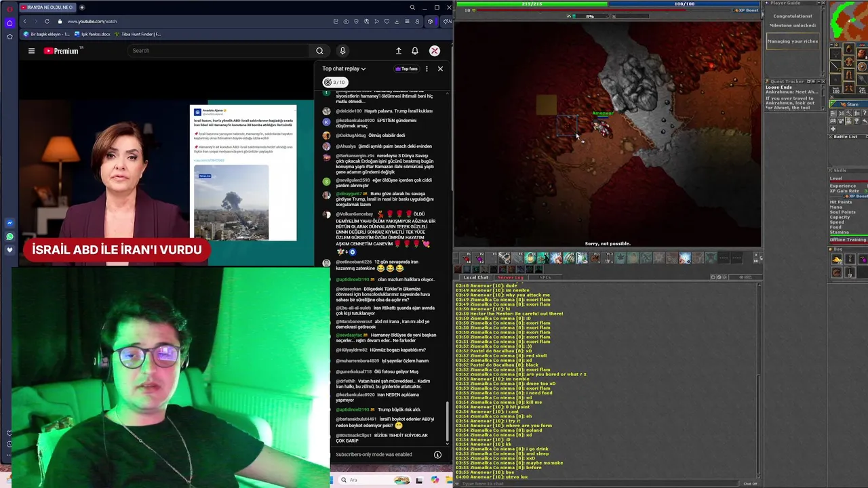Viewport: 868px width, 488px height.
Task: Open the in-game Store button
Action: (x=849, y=104)
